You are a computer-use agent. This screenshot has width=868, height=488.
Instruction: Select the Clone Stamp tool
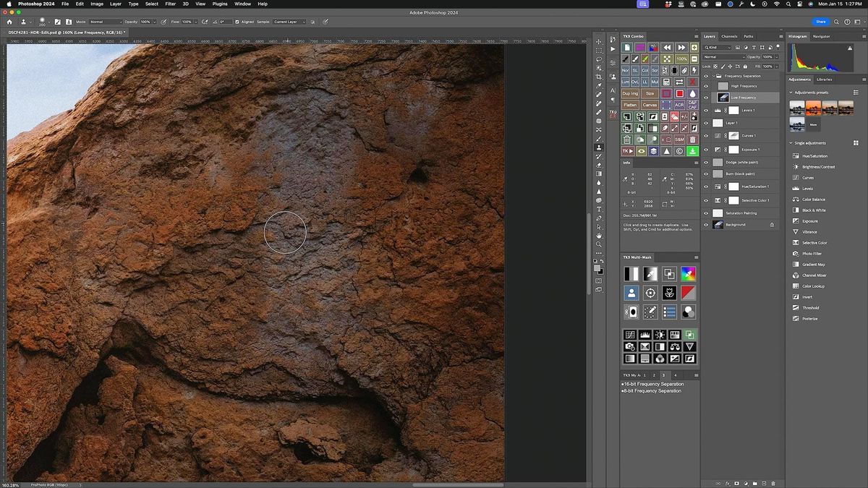tap(600, 147)
